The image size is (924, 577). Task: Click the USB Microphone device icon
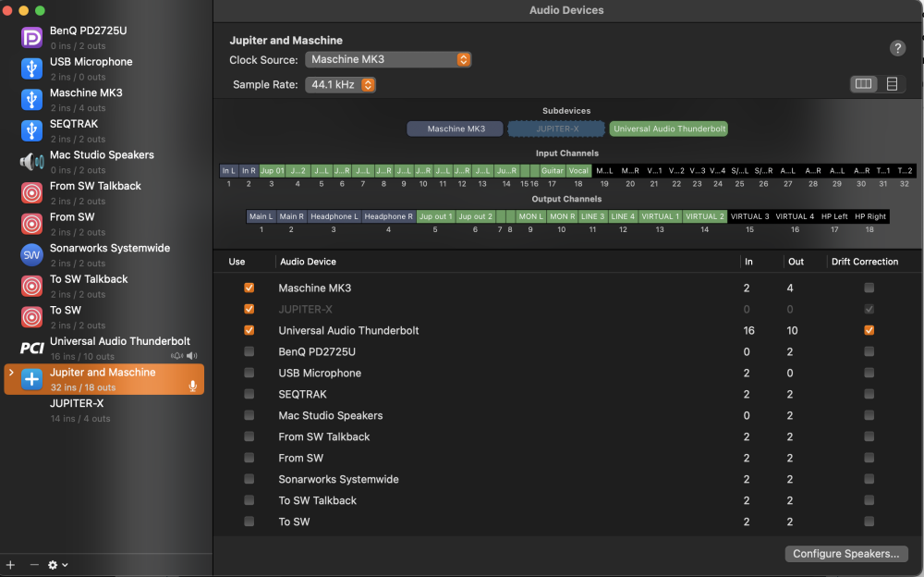31,69
